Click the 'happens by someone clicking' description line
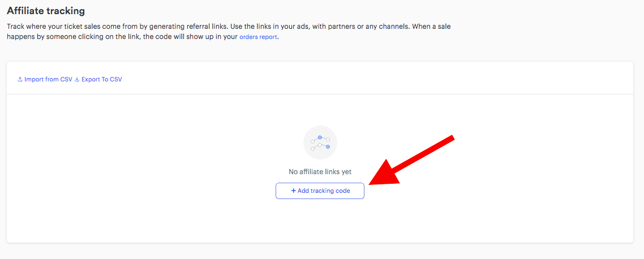The width and height of the screenshot is (644, 259). pos(143,37)
